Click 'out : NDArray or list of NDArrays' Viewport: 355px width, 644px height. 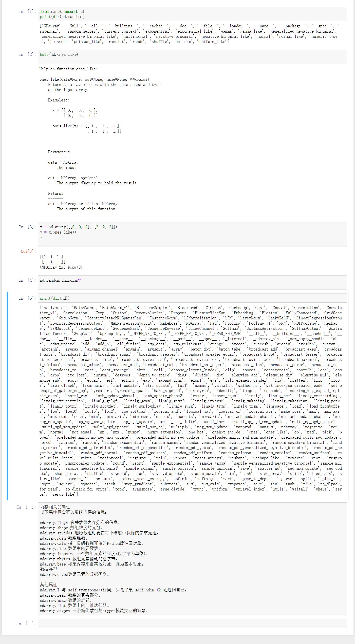[84, 204]
